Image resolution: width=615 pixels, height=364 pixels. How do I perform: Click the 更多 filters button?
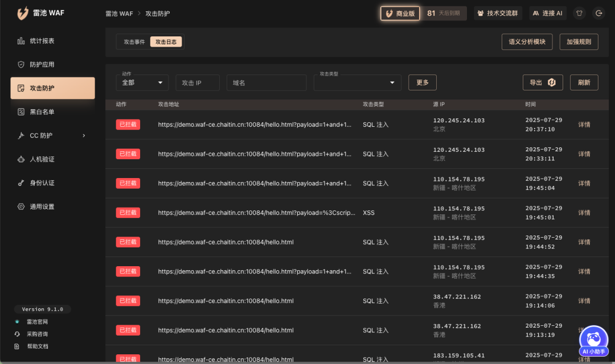(423, 82)
